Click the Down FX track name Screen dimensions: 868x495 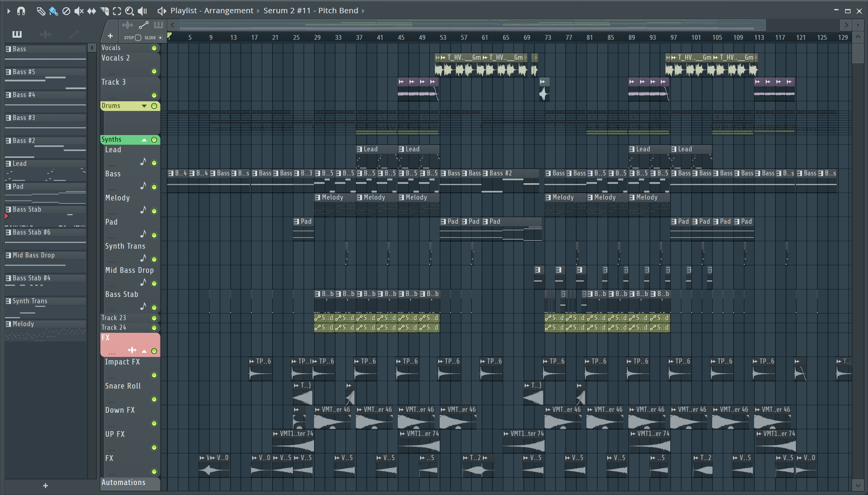pyautogui.click(x=120, y=410)
